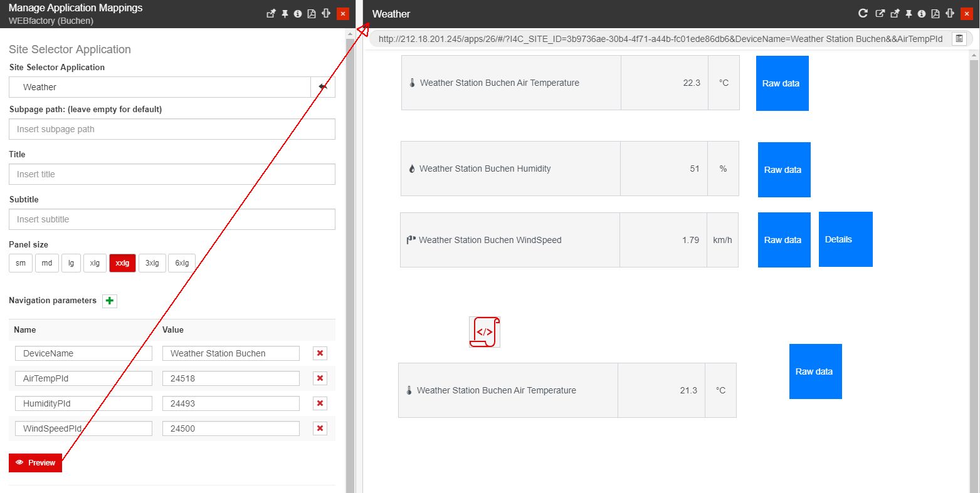Copy the URL with the clipboard icon

959,39
